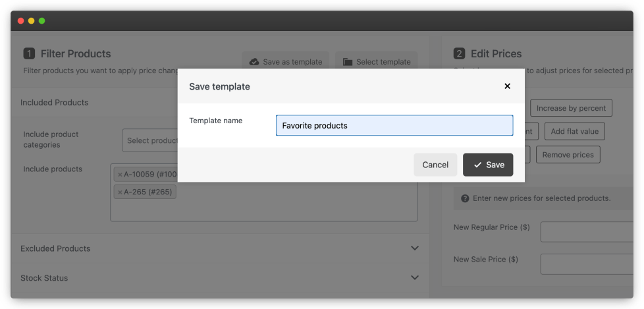Click the Remove prices button
Screen dimensions: 644x309
click(568, 155)
